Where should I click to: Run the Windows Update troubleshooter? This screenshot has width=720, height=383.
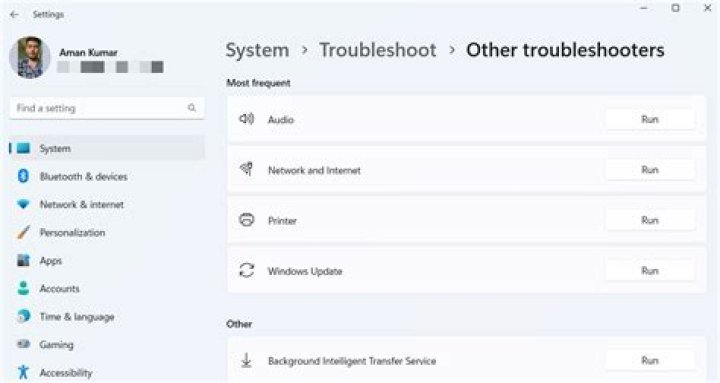tap(650, 271)
